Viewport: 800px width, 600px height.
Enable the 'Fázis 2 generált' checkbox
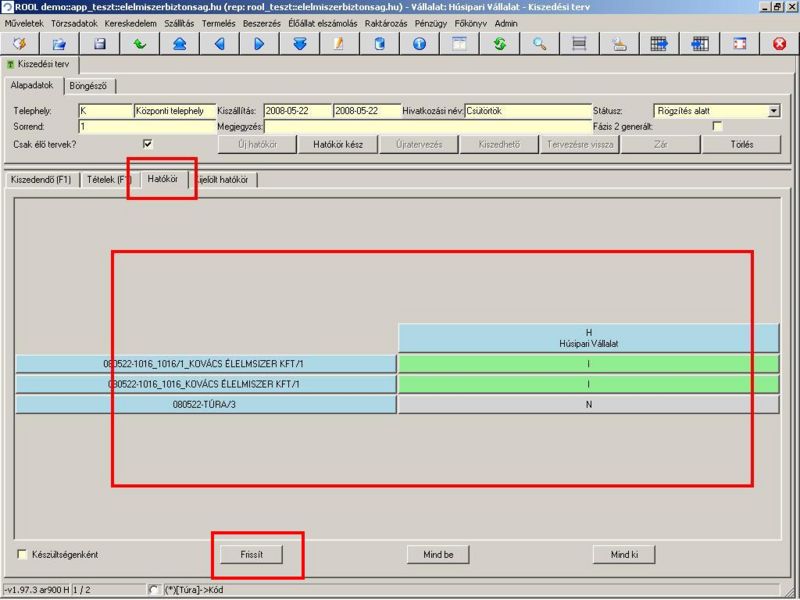pos(716,127)
